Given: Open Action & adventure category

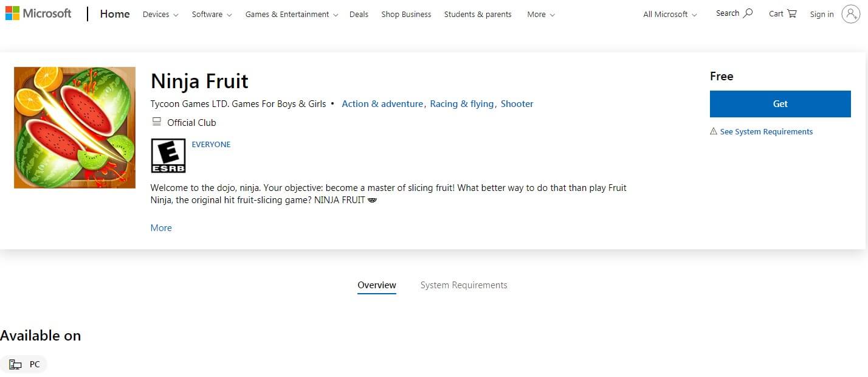Looking at the screenshot, I should coord(382,104).
